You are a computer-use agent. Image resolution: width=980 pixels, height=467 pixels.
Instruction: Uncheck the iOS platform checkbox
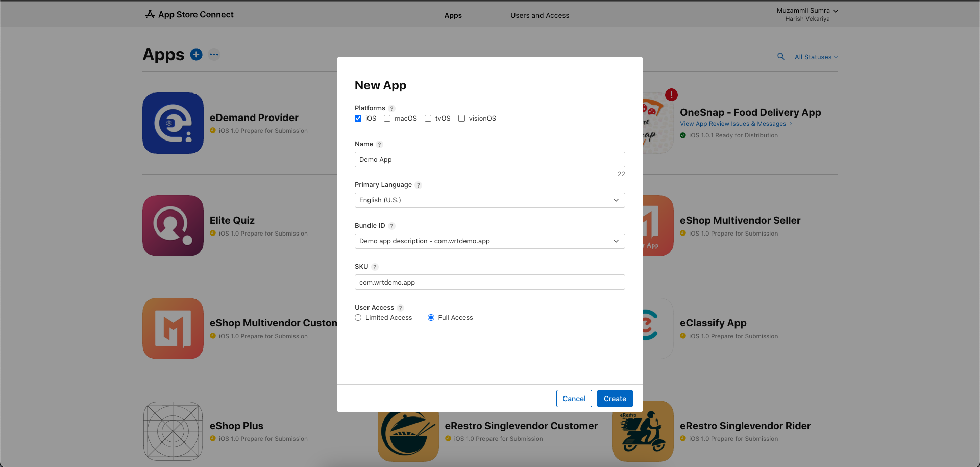coord(358,119)
